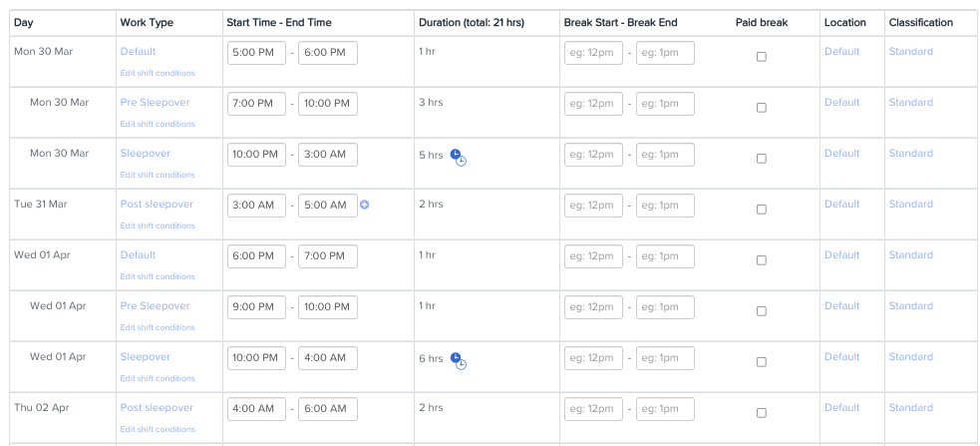The image size is (980, 446).
Task: Click the 3:00 AM end time field
Action: [328, 155]
